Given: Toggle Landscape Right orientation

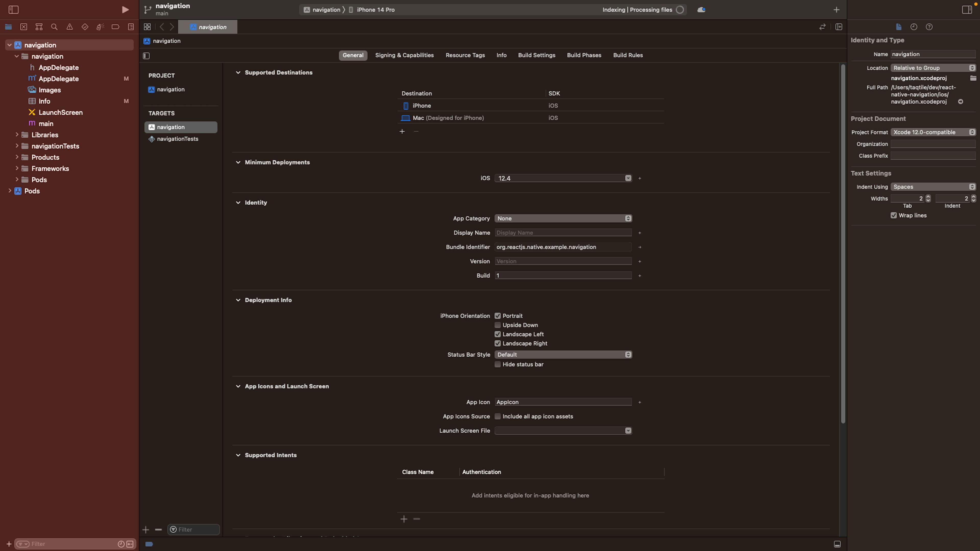Looking at the screenshot, I should (497, 343).
